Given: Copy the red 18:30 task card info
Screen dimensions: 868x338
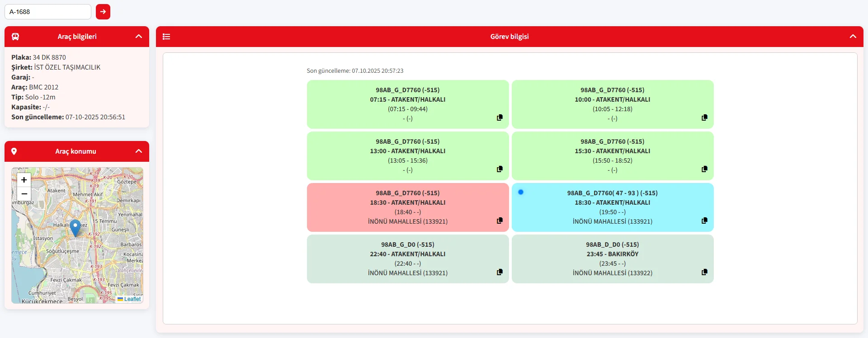Looking at the screenshot, I should [x=500, y=221].
